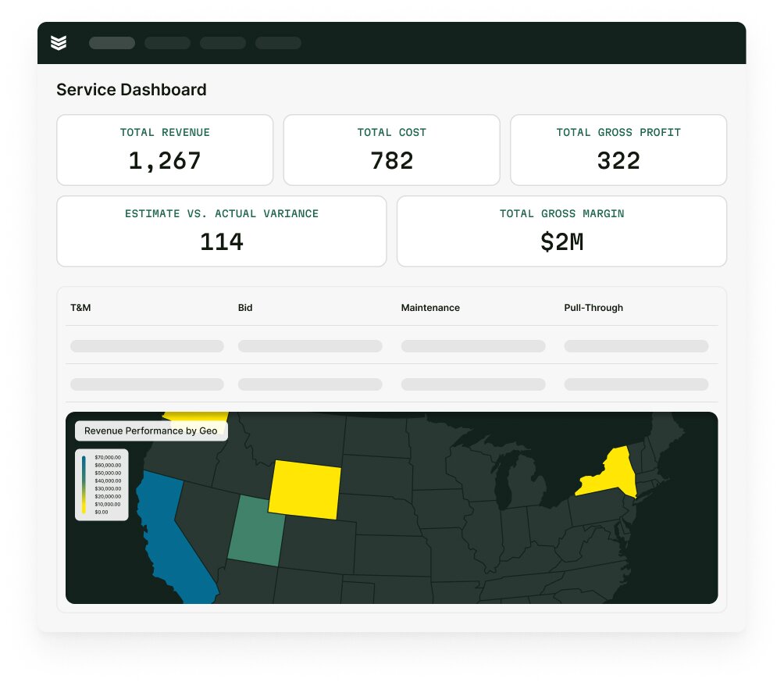Viewport: 784px width, 686px height.
Task: Select the fourth navigation item in the header
Action: 278,43
